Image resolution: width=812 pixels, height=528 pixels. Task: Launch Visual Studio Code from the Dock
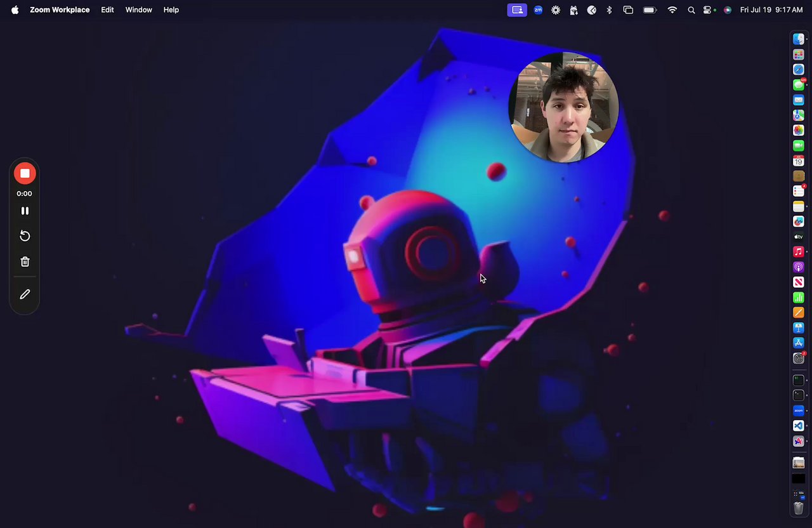(x=799, y=426)
